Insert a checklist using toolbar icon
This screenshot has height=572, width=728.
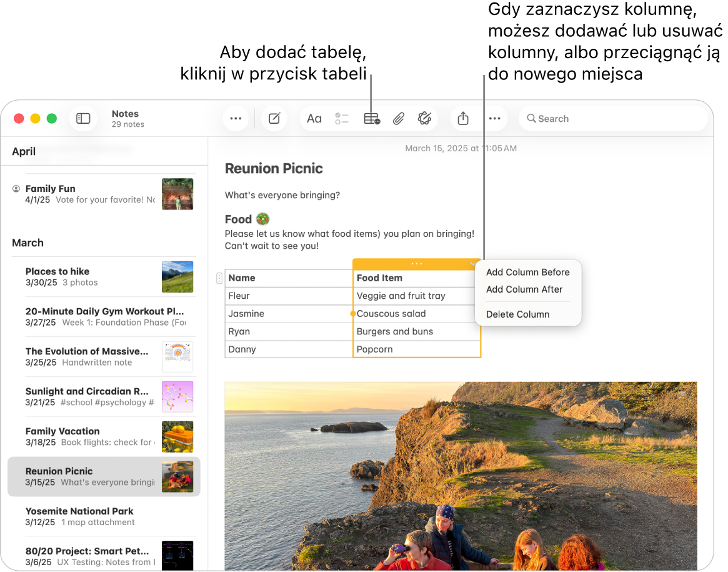342,119
